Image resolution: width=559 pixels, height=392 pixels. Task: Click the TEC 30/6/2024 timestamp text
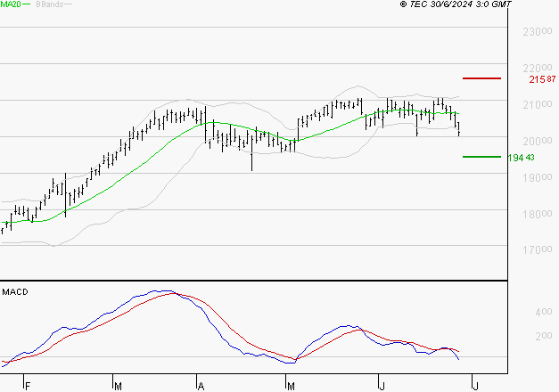(456, 4)
